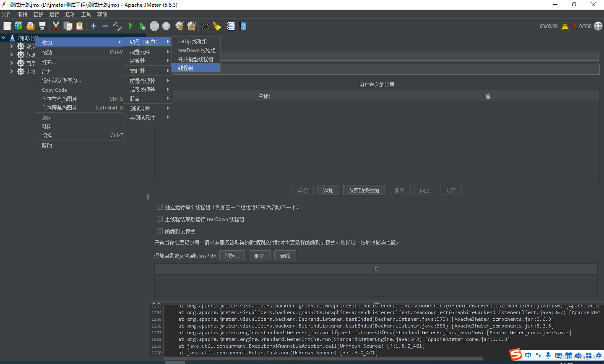Image resolution: width=604 pixels, height=364 pixels.
Task: Expand the fourth thread group (大概) node
Action: tap(11, 71)
